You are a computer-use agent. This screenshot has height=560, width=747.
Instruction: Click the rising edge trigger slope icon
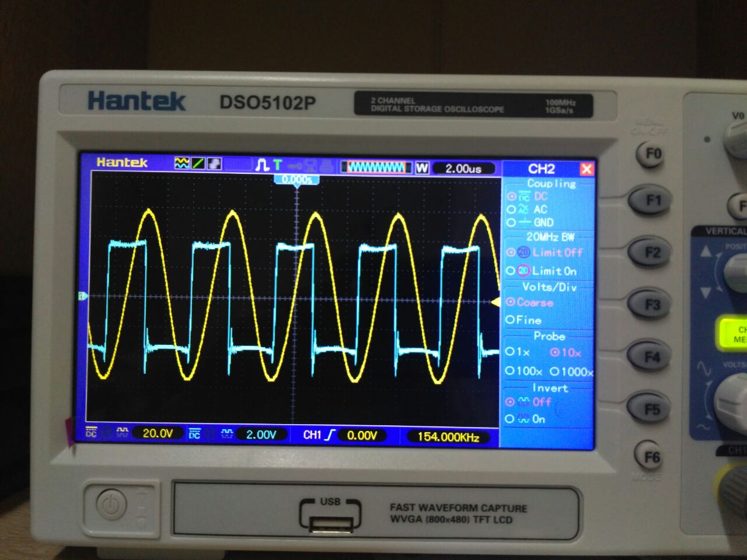[x=330, y=435]
